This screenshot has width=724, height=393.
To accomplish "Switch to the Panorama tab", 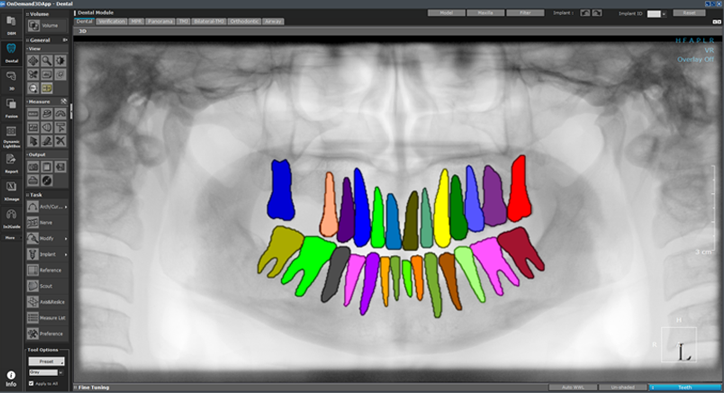I will 161,22.
